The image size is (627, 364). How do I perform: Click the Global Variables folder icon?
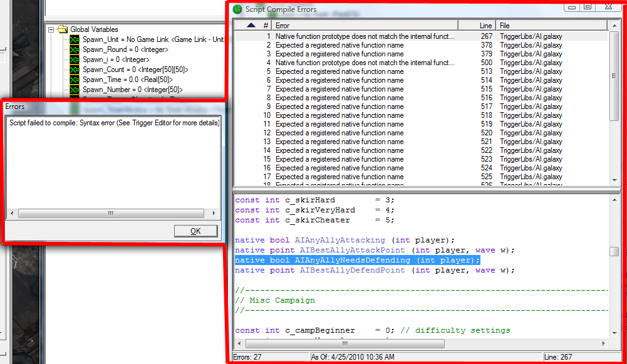pos(63,29)
